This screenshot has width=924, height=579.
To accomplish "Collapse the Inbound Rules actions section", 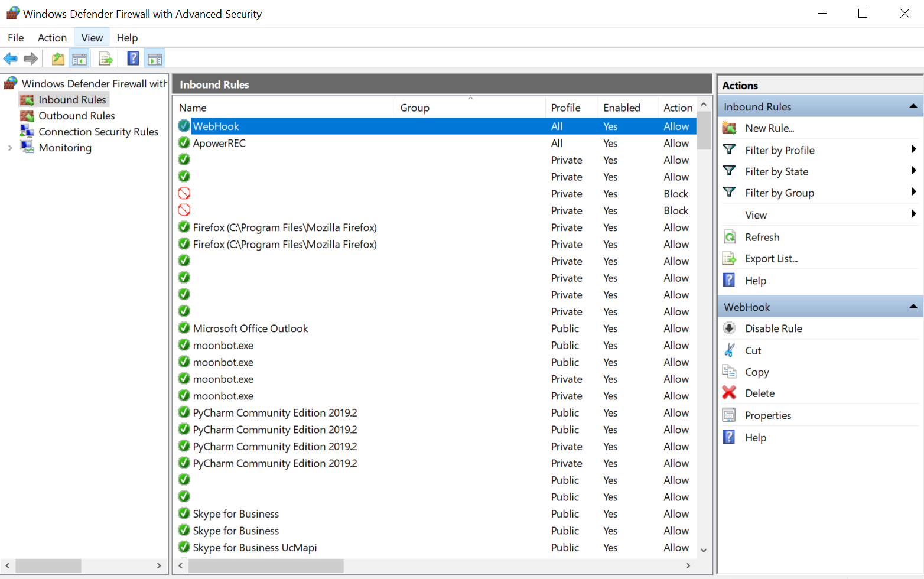I will click(913, 106).
